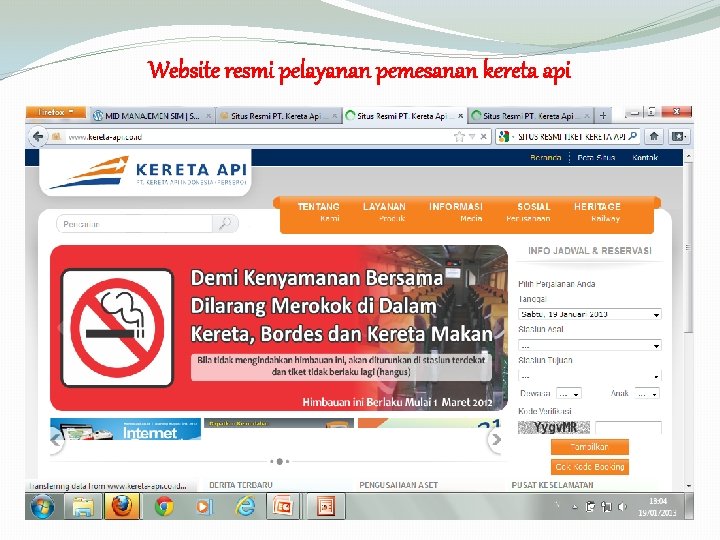
Task: Click the PowerPoint slideshow taskbar icon
Action: click(326, 506)
